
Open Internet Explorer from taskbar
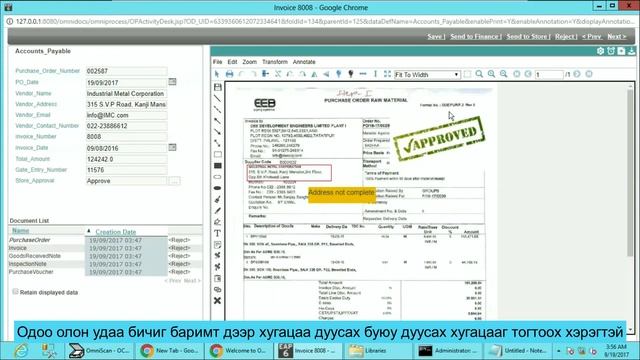point(20,351)
